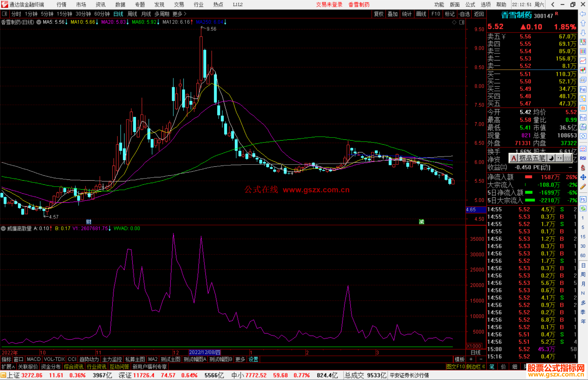Open the f(x) formula icon
This screenshot has width=588, height=380.
[x=583, y=127]
